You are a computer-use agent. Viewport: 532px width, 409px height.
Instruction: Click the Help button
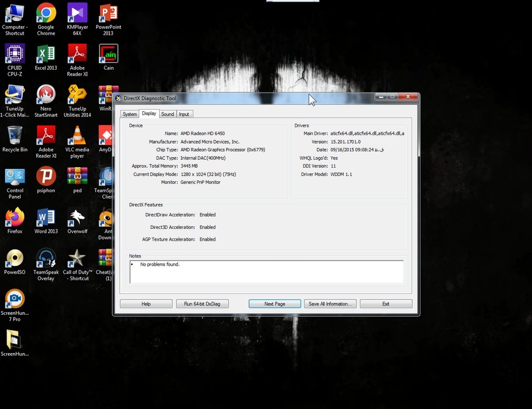146,304
